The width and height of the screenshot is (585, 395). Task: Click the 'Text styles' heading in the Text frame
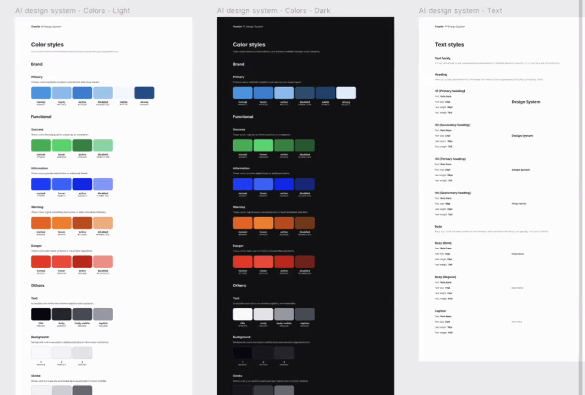click(449, 44)
